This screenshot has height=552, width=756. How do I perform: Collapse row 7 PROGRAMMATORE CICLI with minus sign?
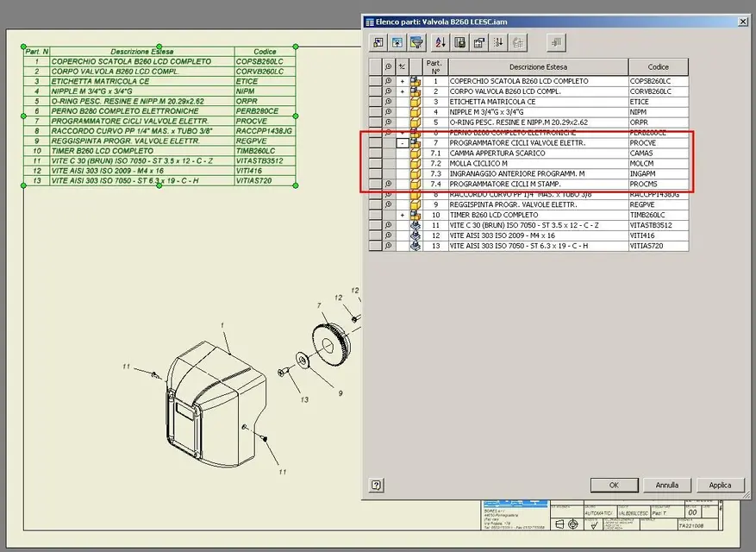[403, 143]
